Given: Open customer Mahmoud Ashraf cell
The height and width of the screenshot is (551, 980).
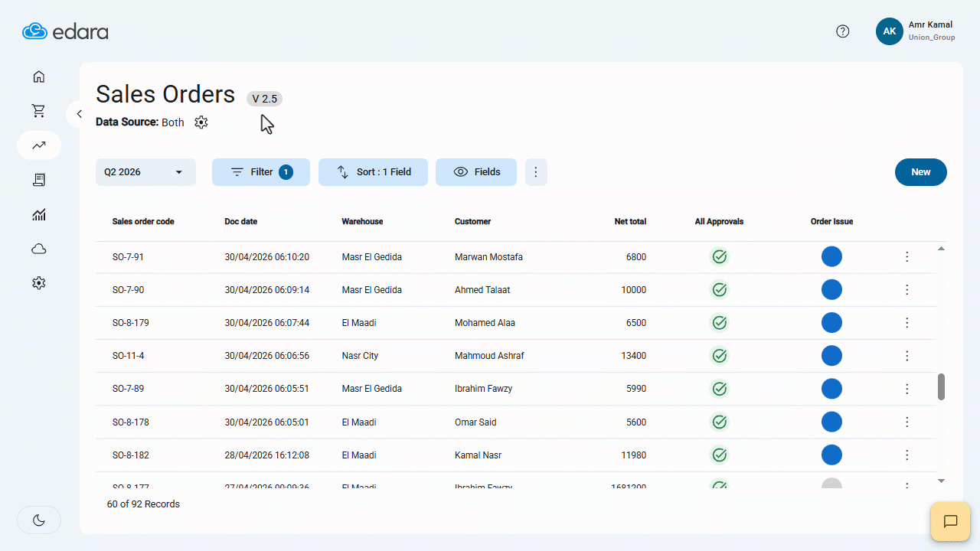Looking at the screenshot, I should tap(489, 356).
